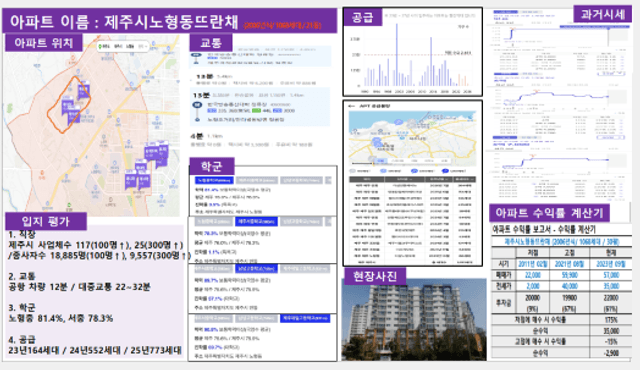Select the first gray tab in second school card

click(x=213, y=222)
